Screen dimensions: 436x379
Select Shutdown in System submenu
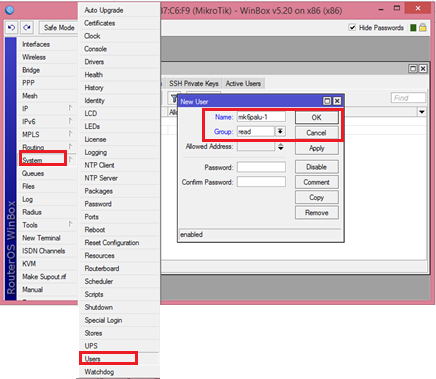[118, 307]
